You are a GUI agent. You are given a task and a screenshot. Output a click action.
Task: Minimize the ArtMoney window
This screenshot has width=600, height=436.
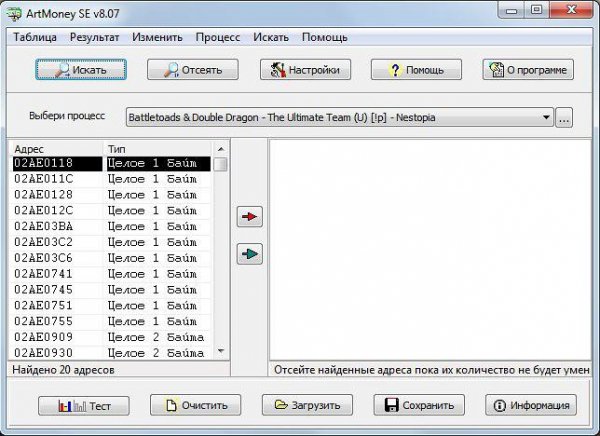[x=512, y=10]
